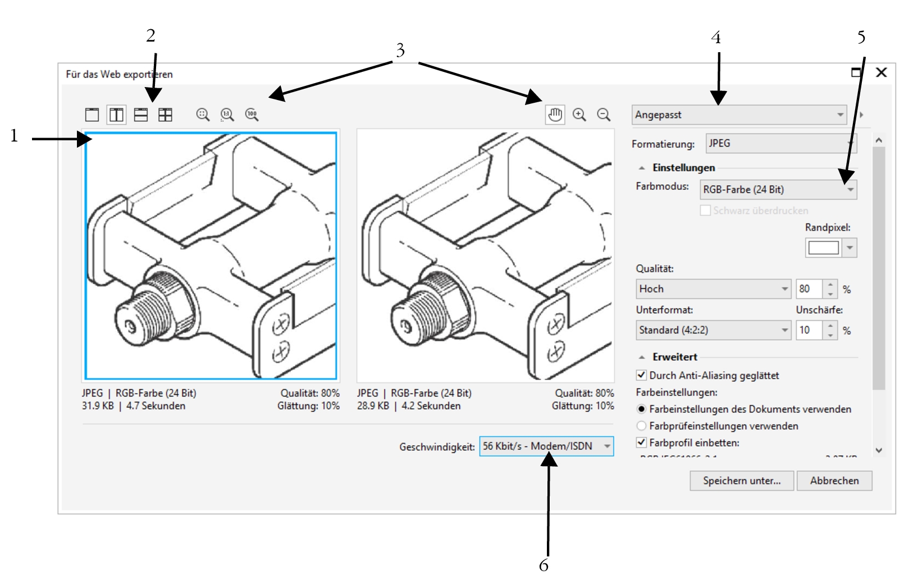The width and height of the screenshot is (904, 588).
Task: Select Farbprüfeinstellungen verwenden radio button
Action: 641,426
